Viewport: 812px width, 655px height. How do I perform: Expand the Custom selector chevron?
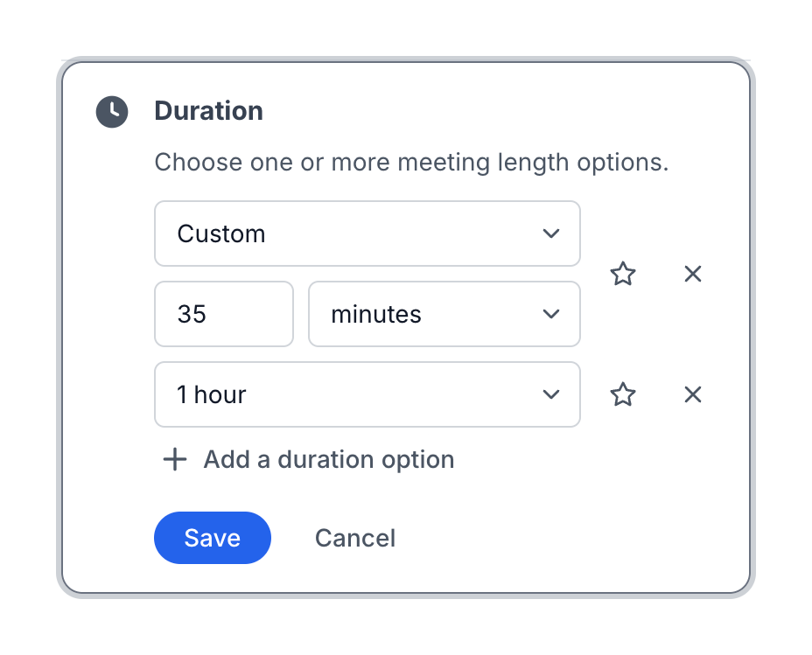coord(551,233)
